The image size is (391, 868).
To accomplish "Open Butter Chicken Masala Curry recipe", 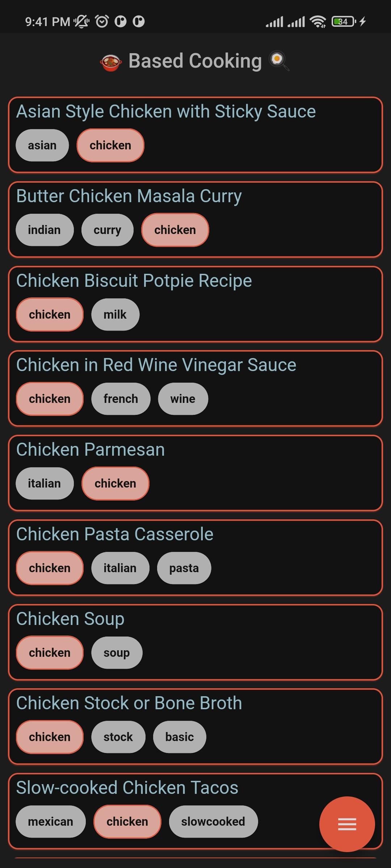I will [129, 196].
